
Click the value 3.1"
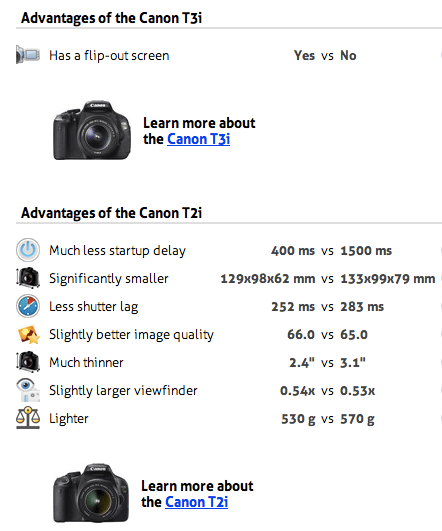pyautogui.click(x=353, y=363)
